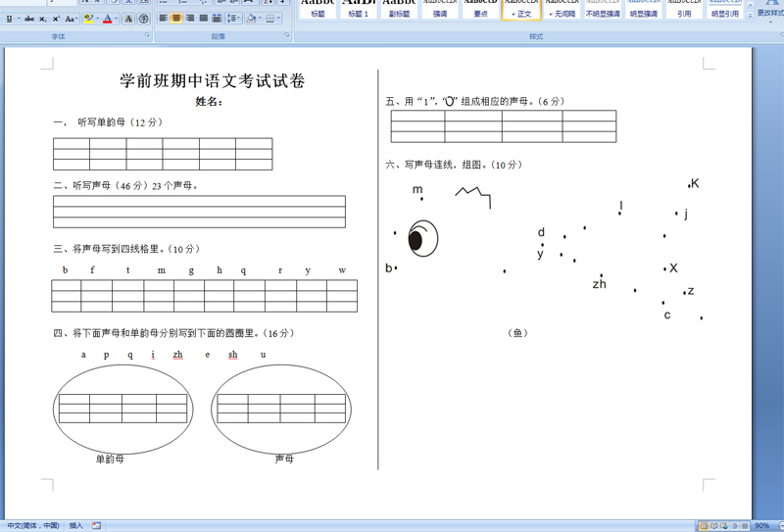Switch to Outline view

[734, 525]
